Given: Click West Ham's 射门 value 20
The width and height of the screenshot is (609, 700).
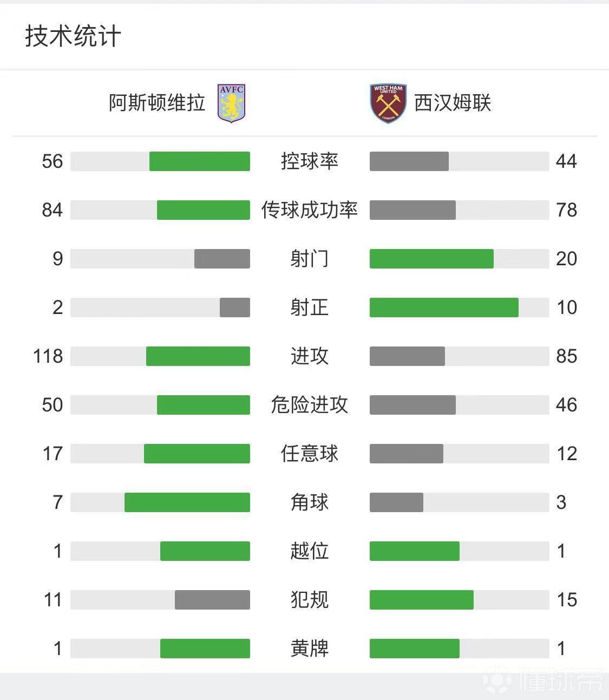Looking at the screenshot, I should tap(566, 259).
